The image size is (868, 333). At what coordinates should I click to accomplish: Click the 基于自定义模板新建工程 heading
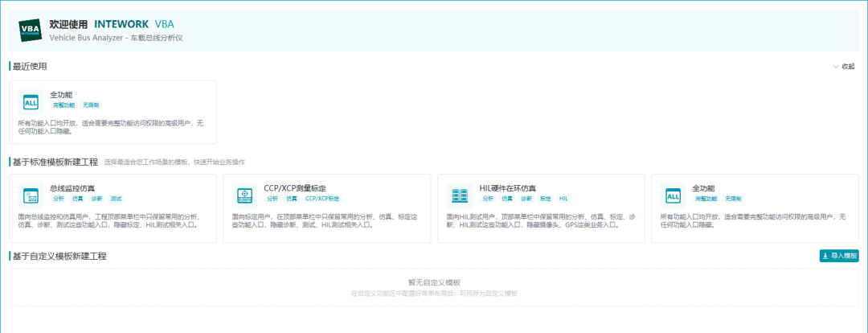pos(59,256)
